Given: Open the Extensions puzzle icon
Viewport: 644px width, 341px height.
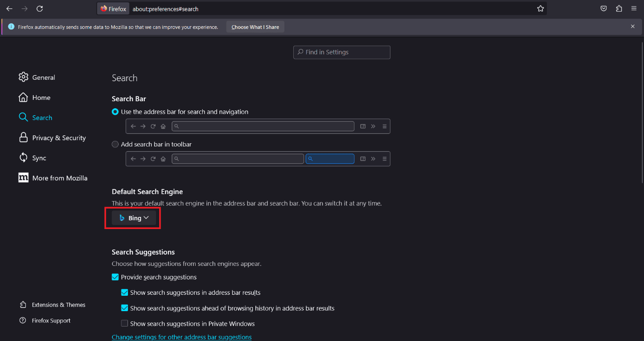Looking at the screenshot, I should (619, 8).
